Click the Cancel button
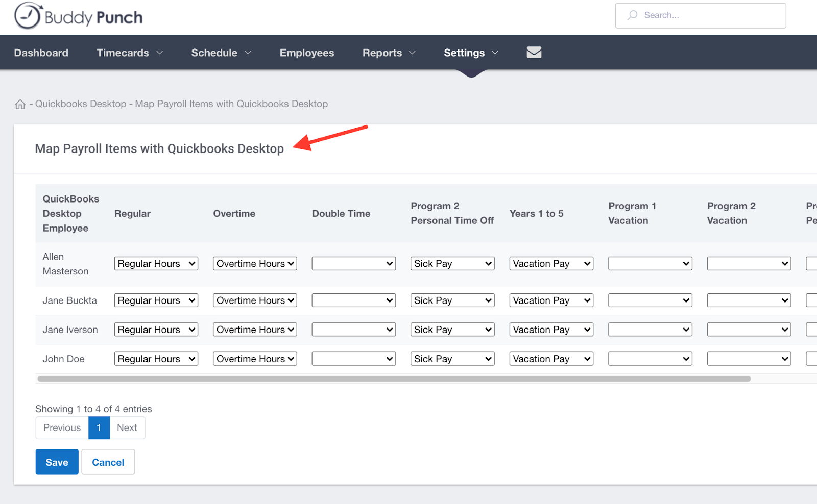The height and width of the screenshot is (504, 817). point(108,462)
